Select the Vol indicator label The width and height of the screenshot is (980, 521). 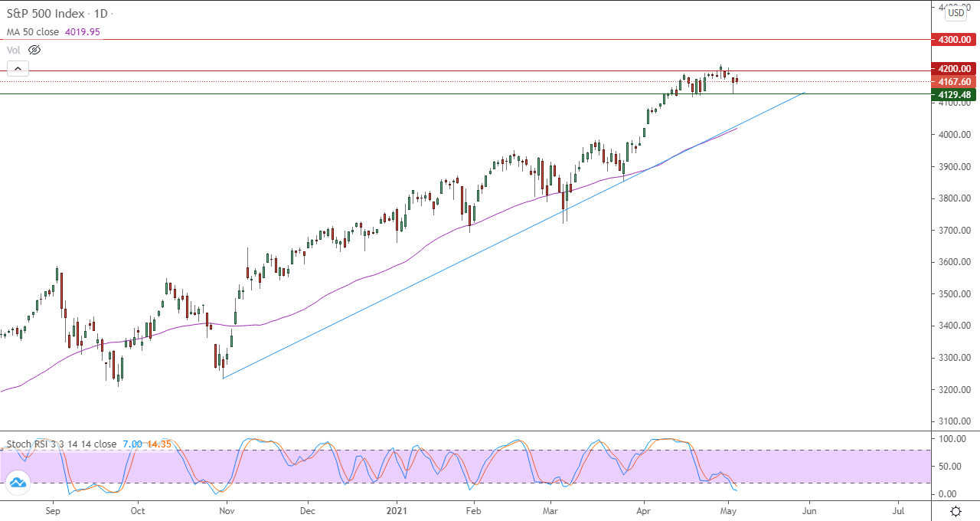(14, 50)
